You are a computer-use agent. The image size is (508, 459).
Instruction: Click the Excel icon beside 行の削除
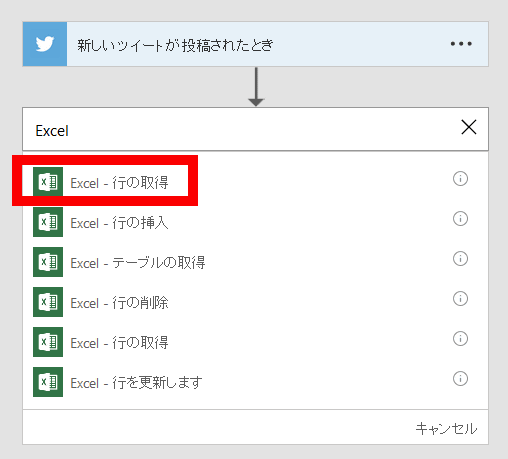[x=48, y=302]
